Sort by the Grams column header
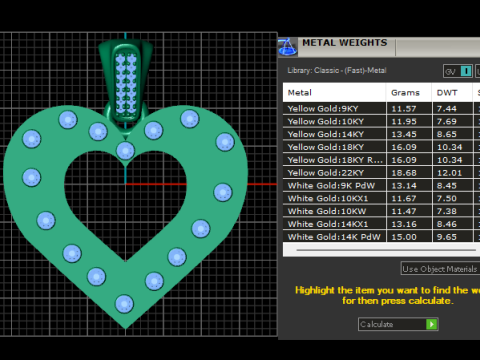The height and width of the screenshot is (360, 480). (x=409, y=92)
